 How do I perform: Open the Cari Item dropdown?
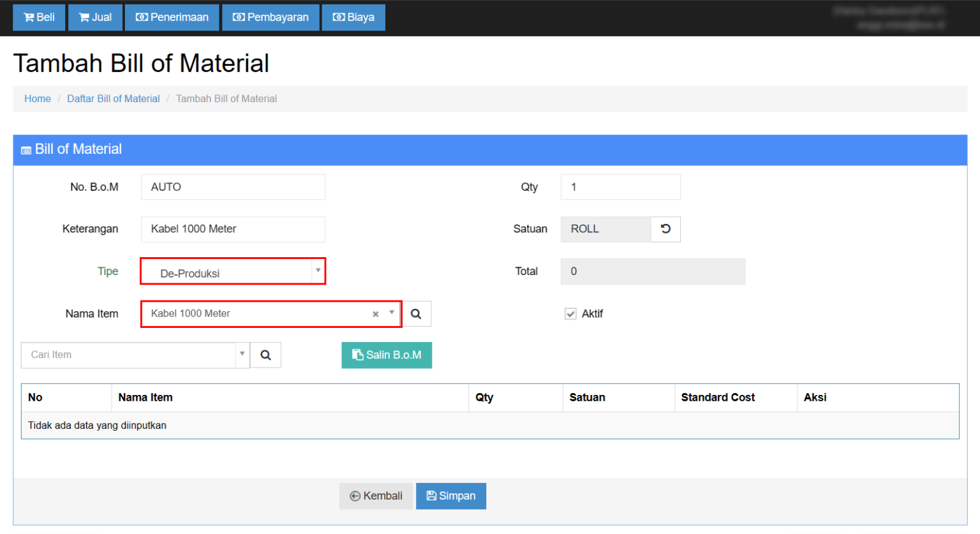click(242, 355)
